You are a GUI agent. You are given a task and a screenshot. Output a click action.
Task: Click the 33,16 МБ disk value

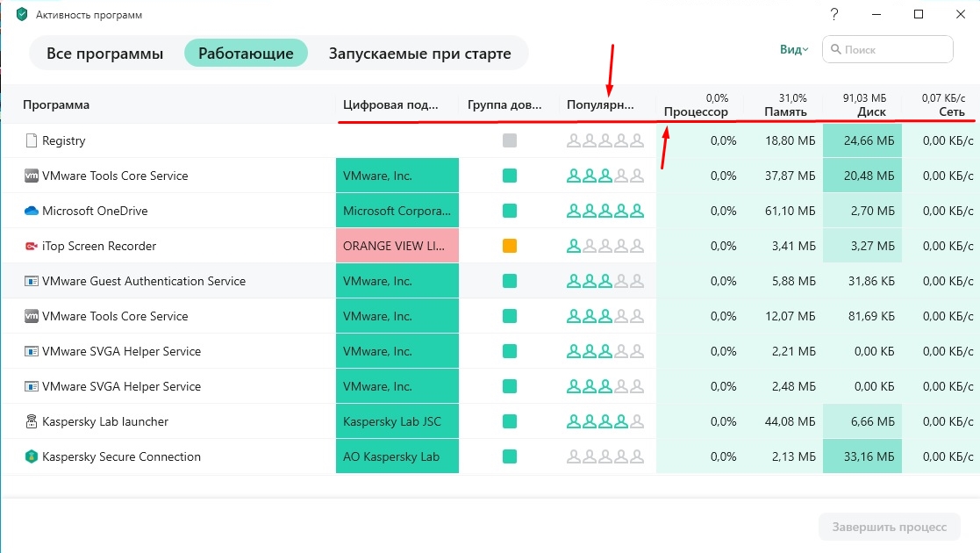click(869, 456)
